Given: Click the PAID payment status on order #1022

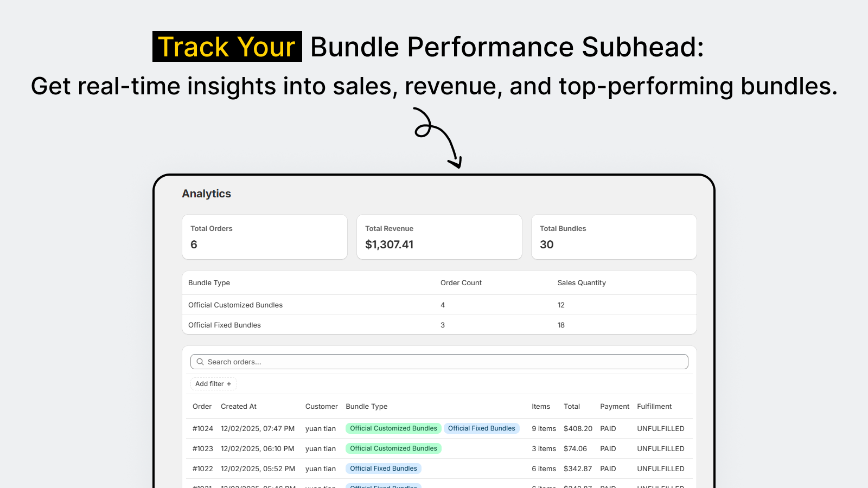Looking at the screenshot, I should pos(608,468).
